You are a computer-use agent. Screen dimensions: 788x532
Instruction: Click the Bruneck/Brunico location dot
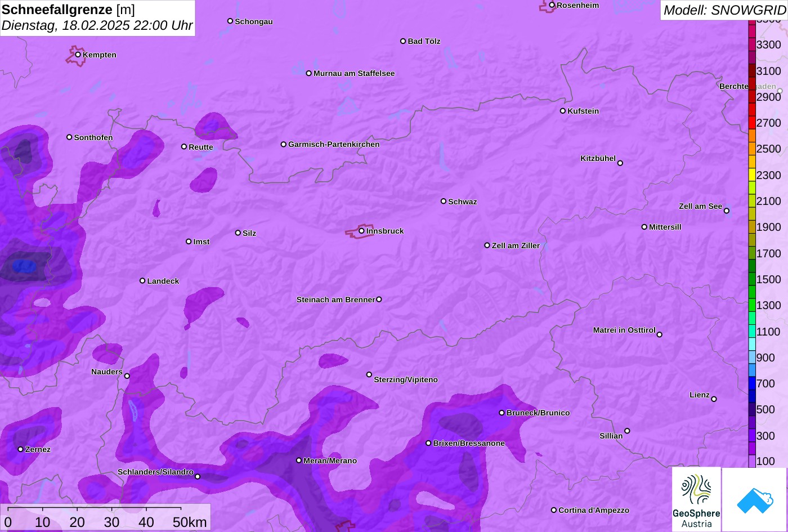pyautogui.click(x=502, y=413)
